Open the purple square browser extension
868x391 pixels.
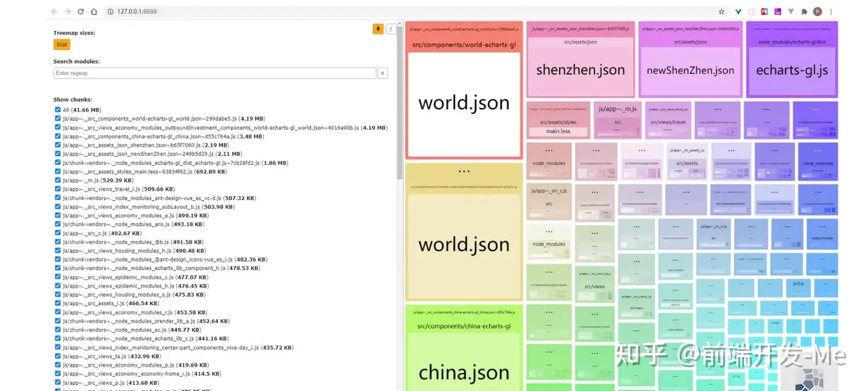click(x=778, y=11)
